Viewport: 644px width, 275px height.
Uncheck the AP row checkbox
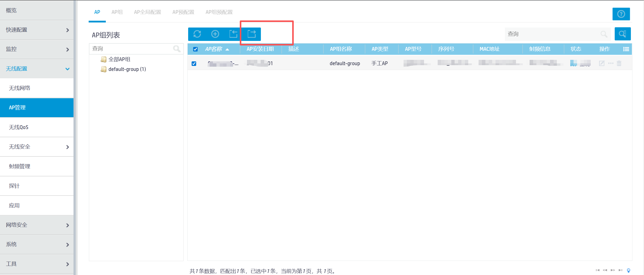194,63
